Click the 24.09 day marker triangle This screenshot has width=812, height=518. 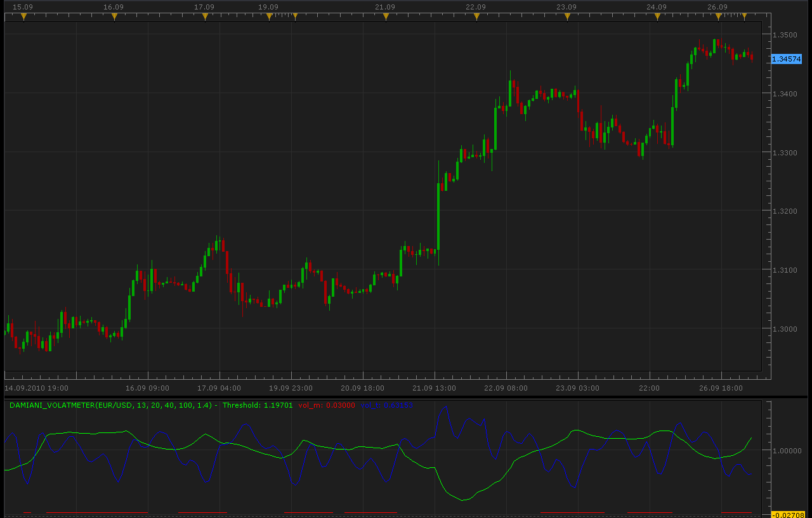[657, 17]
